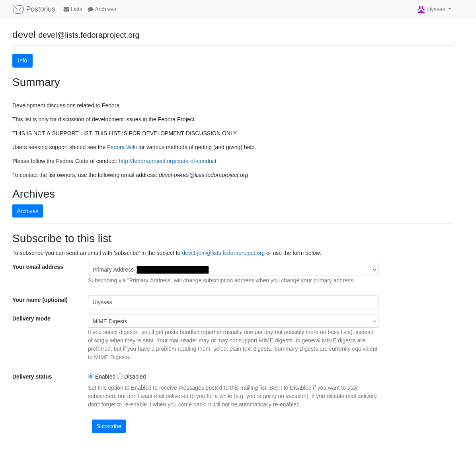Click the Postorius brand name text

[41, 10]
